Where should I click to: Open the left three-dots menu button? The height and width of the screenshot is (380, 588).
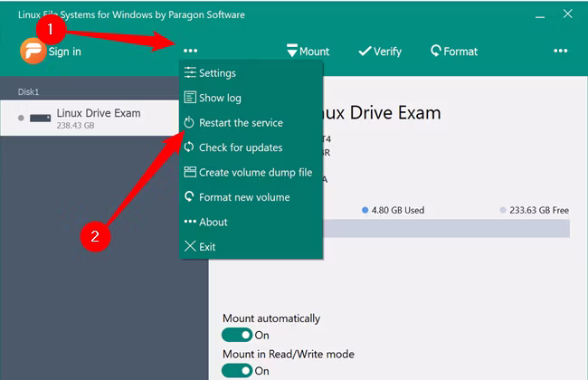tap(191, 51)
